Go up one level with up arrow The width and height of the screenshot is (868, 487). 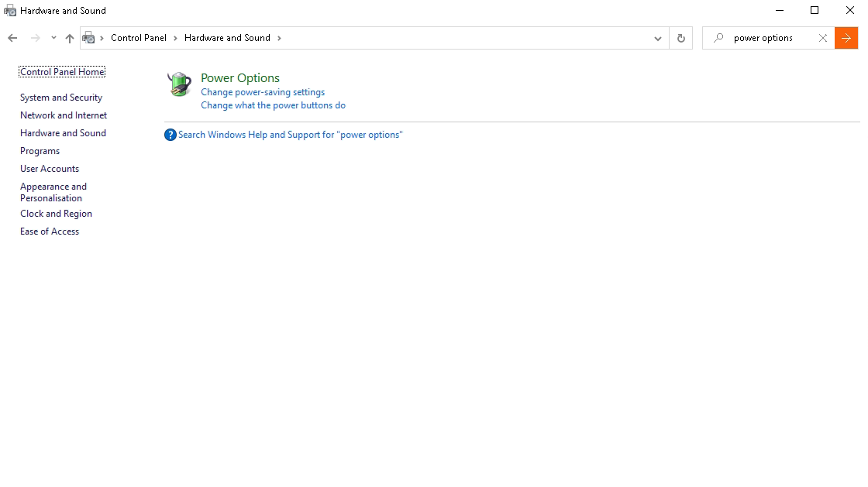pos(69,38)
